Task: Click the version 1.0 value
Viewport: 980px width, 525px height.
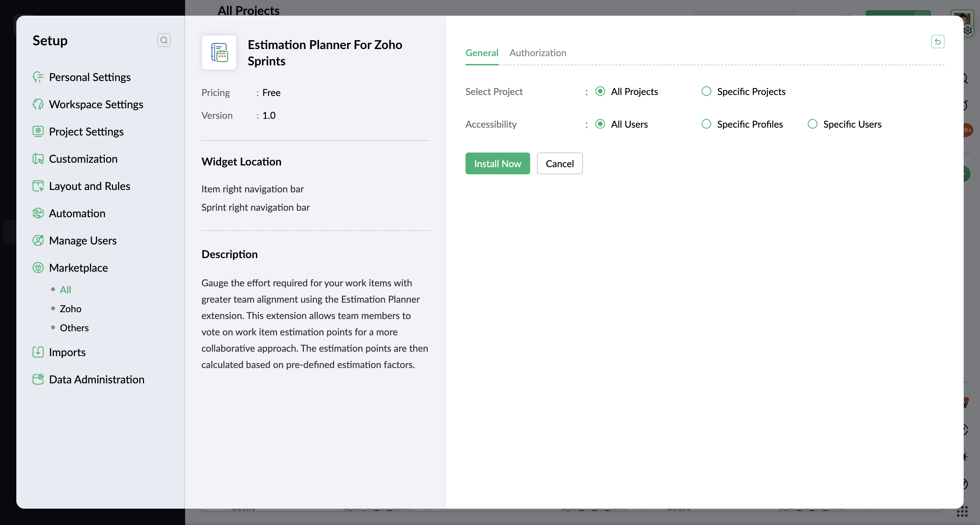Action: (269, 115)
